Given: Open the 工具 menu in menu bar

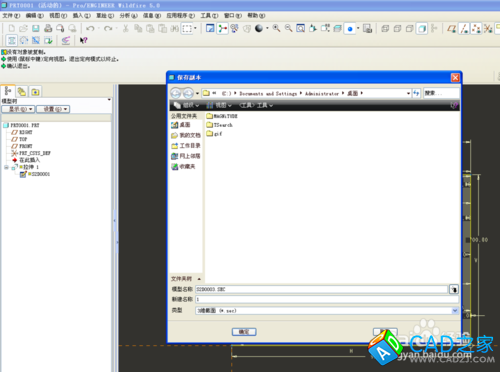Looking at the screenshot, I should point(209,16).
